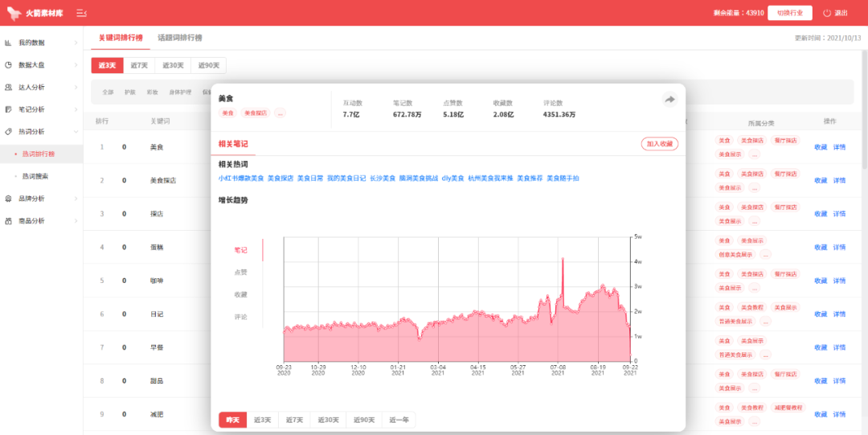Screen dimensions: 868x435
Task: Open the 热词搜索 submenu item
Action: pos(35,176)
